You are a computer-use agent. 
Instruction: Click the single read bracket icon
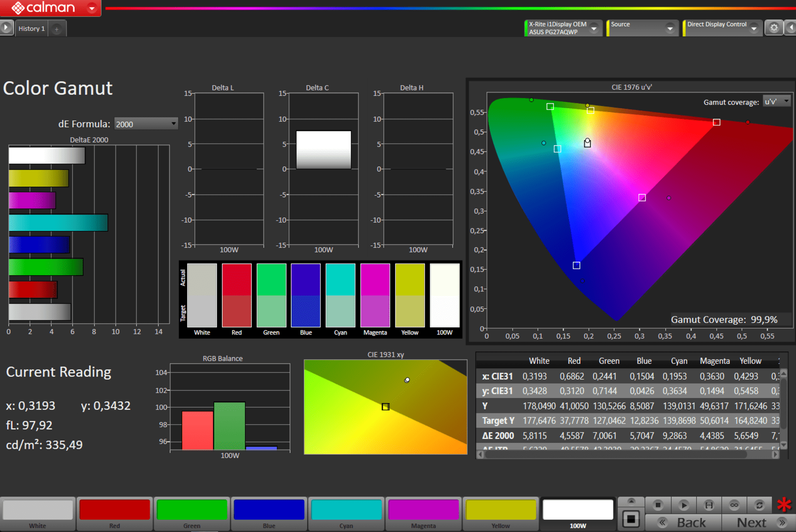tap(709, 505)
